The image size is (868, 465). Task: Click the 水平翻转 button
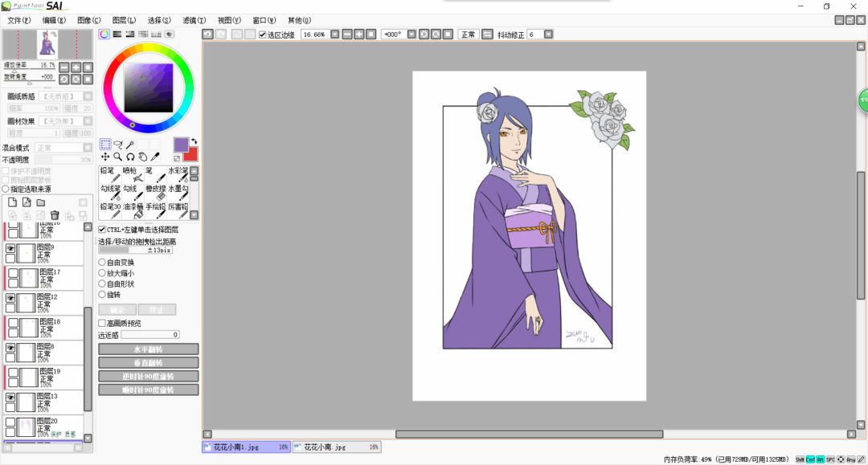coord(148,349)
